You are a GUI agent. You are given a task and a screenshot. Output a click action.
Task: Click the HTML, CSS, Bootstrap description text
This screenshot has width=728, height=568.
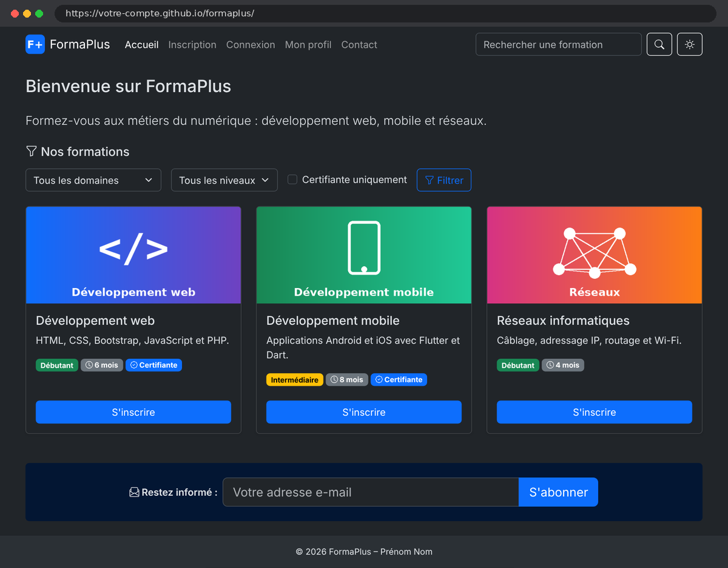click(x=132, y=341)
